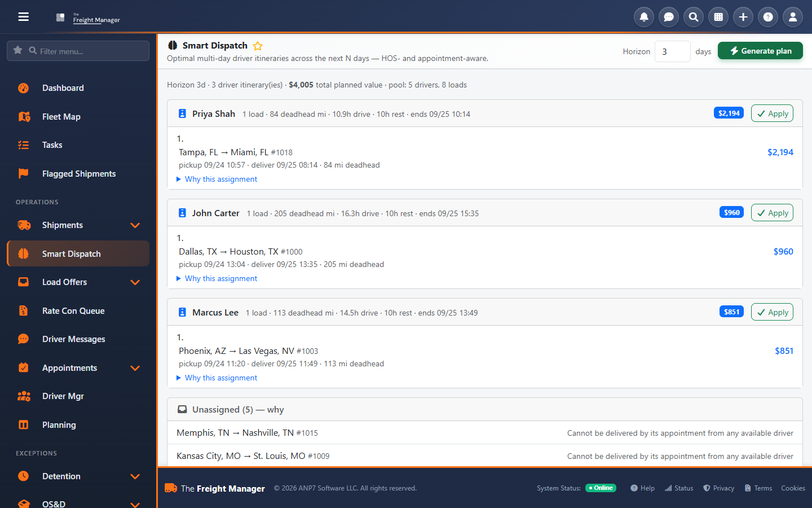Open notifications bell
Viewport: 812px width, 508px height.
(644, 17)
